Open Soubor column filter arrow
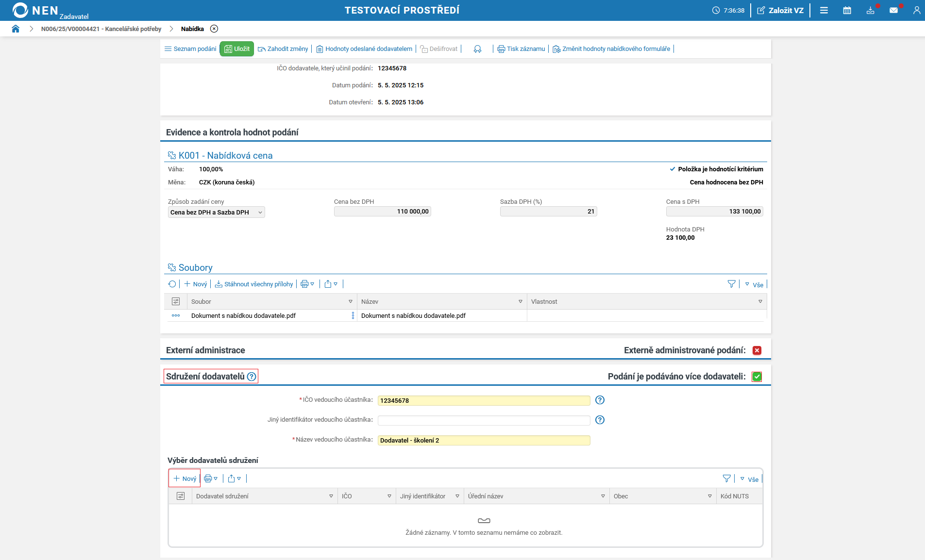Screen dimensions: 925x560 pos(350,302)
